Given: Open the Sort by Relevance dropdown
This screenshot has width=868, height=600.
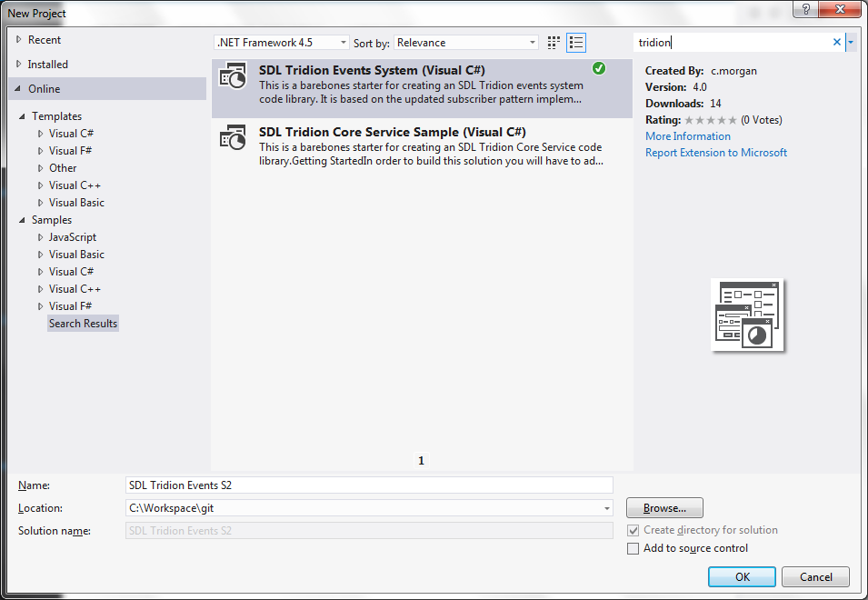Looking at the screenshot, I should tap(466, 43).
